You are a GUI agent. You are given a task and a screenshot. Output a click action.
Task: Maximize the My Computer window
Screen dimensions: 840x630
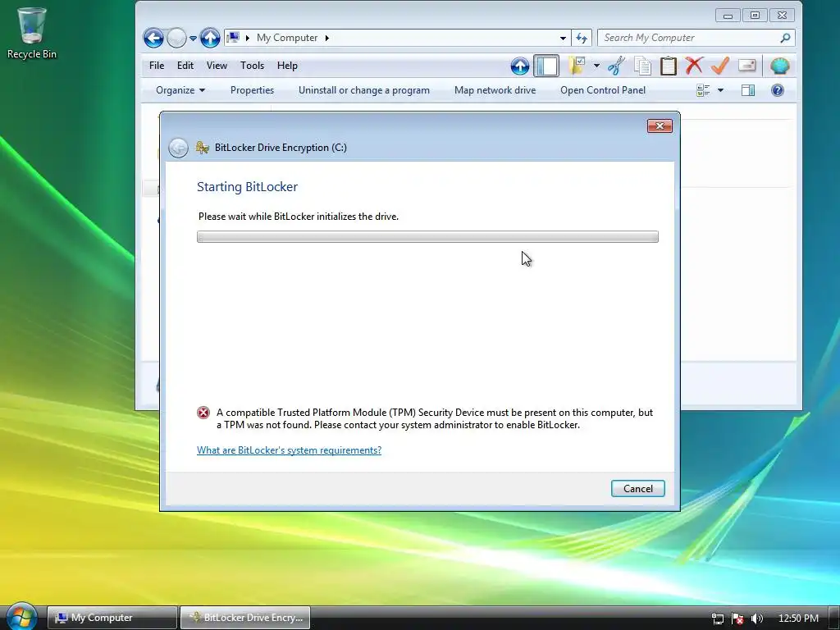coord(755,16)
